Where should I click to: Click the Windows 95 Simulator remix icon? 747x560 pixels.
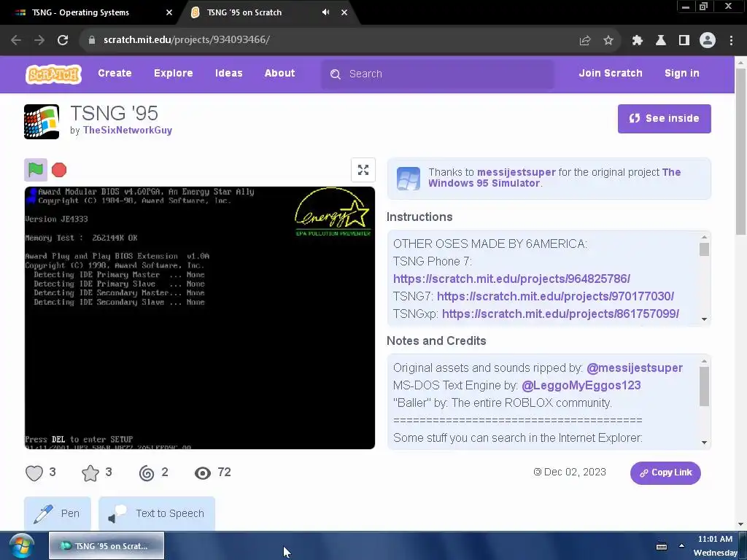click(x=409, y=179)
